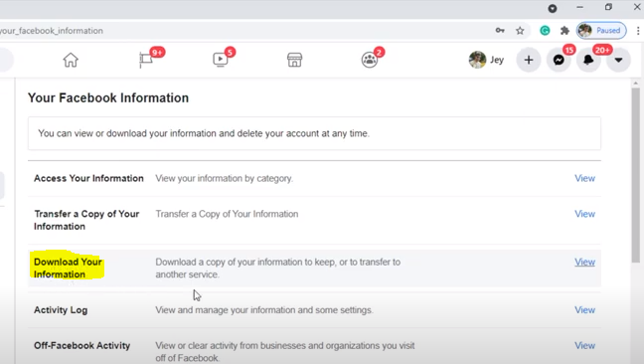View Access Your Information
This screenshot has width=644, height=364.
point(584,178)
